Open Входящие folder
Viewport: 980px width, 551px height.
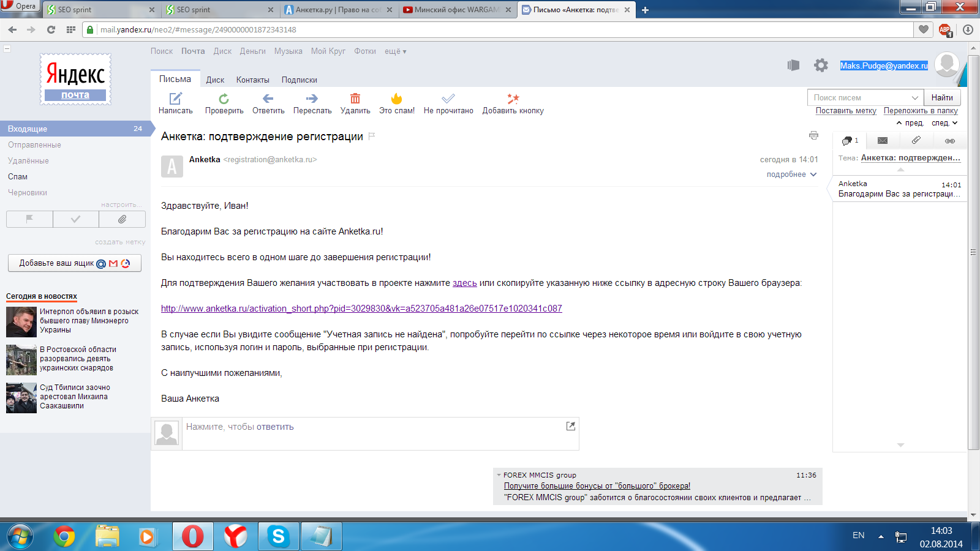click(75, 129)
